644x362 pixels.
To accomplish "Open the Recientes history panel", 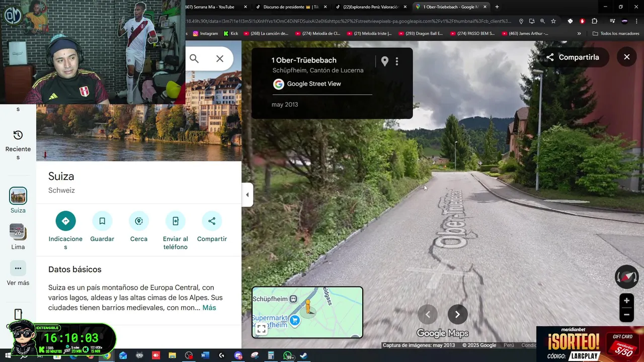I will (x=18, y=145).
